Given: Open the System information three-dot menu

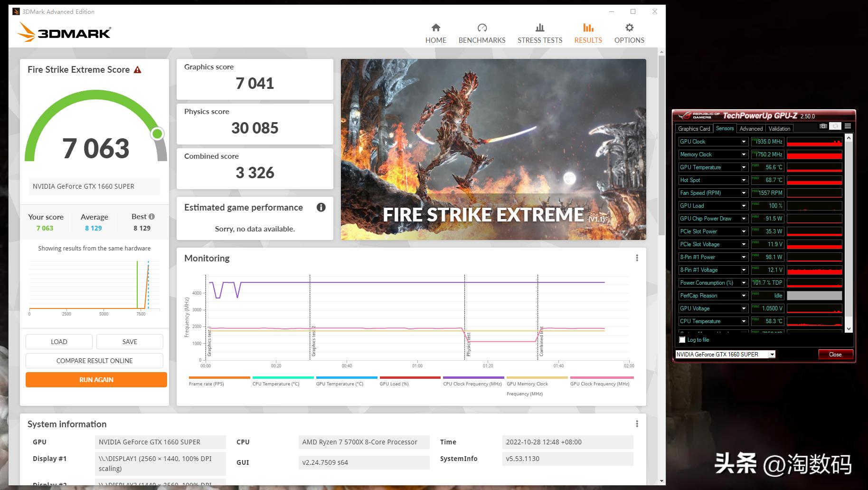Looking at the screenshot, I should point(637,423).
